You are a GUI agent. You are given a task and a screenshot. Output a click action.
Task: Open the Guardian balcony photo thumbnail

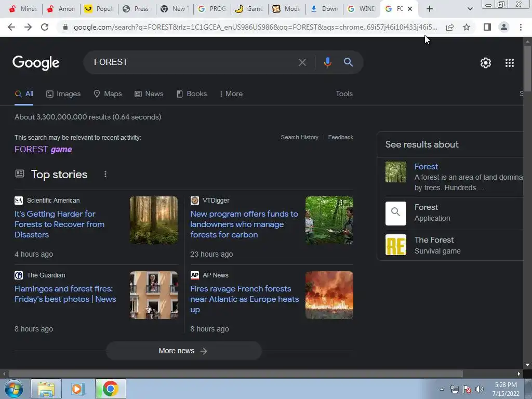154,295
